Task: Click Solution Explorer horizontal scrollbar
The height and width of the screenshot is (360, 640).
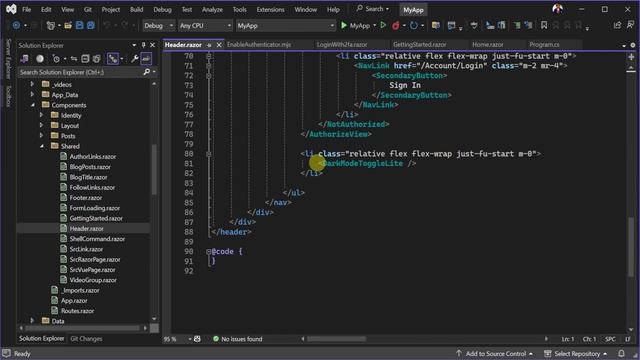Action: coord(83,328)
